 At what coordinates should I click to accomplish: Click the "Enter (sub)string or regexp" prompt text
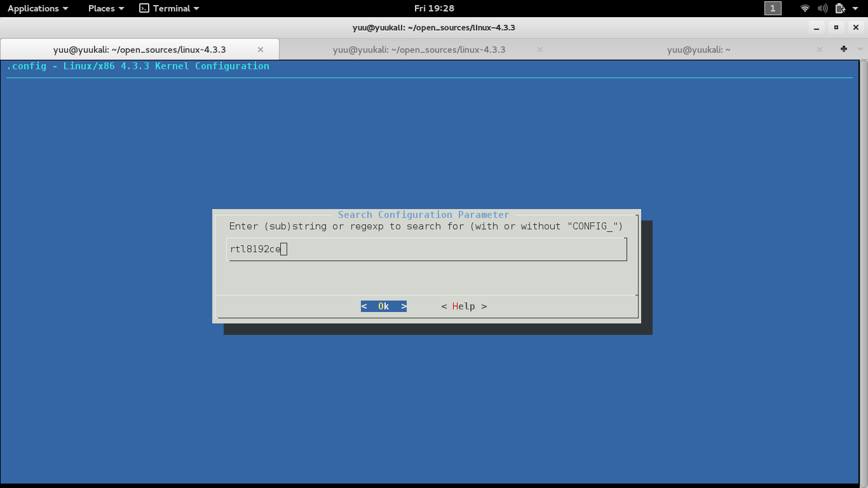[426, 226]
